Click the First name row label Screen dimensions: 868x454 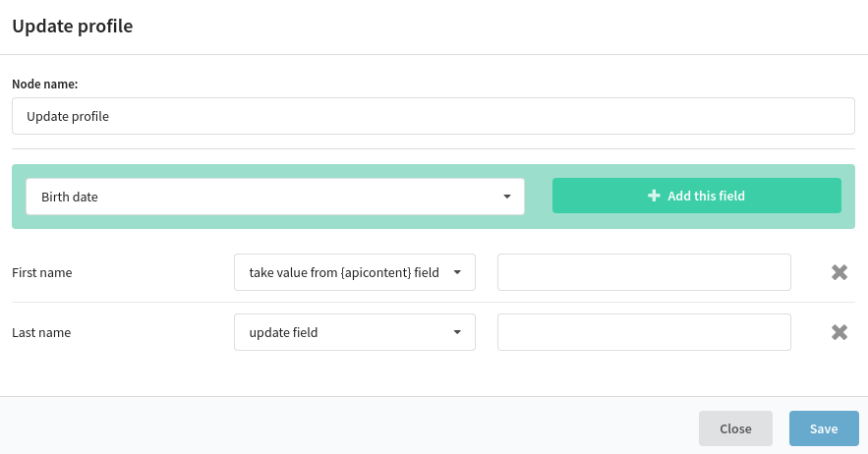click(42, 272)
